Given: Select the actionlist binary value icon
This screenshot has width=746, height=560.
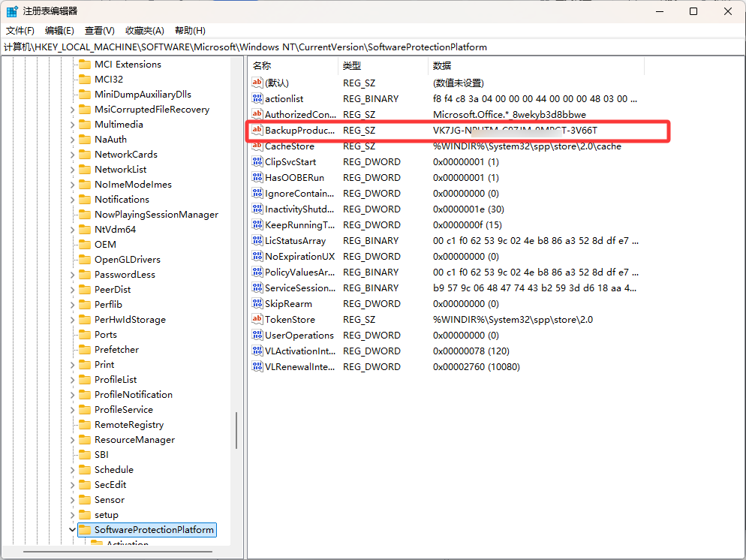Looking at the screenshot, I should click(x=257, y=99).
